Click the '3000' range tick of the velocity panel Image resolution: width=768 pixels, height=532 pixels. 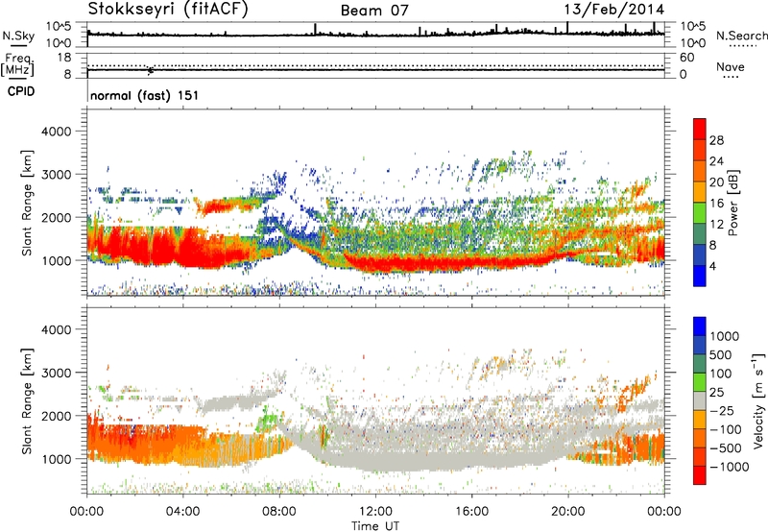click(x=56, y=373)
